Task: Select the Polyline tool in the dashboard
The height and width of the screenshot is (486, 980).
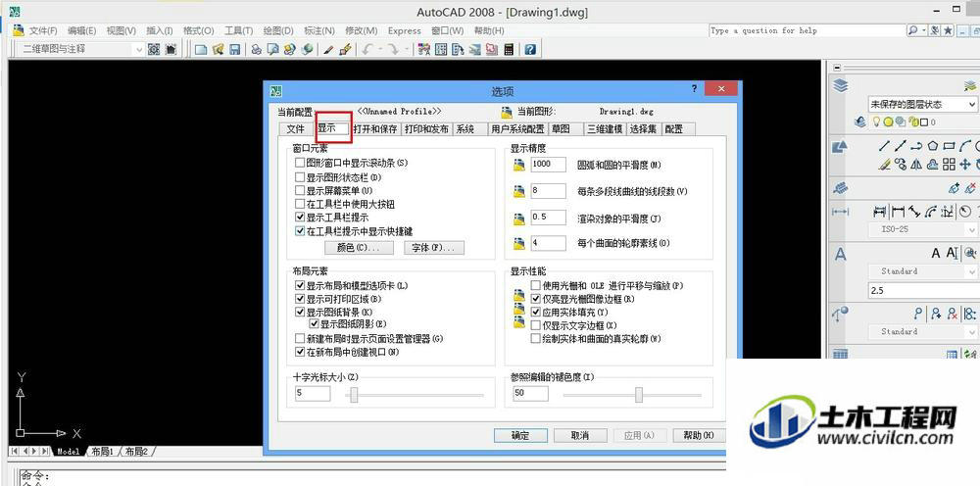Action: click(916, 146)
